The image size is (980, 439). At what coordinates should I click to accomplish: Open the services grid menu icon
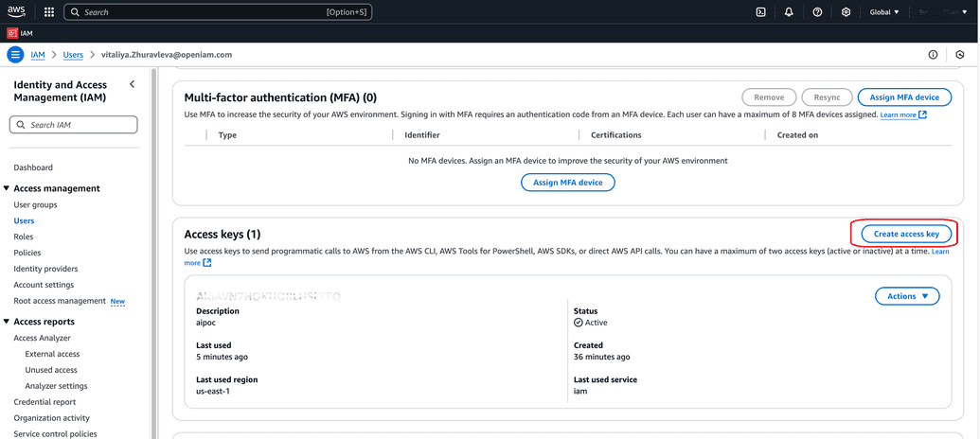[49, 12]
